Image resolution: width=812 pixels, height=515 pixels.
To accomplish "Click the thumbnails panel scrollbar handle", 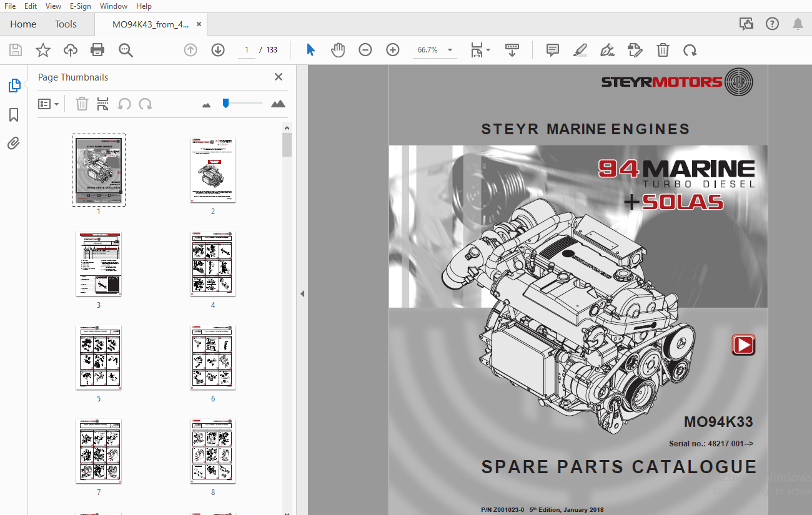I will pyautogui.click(x=287, y=145).
